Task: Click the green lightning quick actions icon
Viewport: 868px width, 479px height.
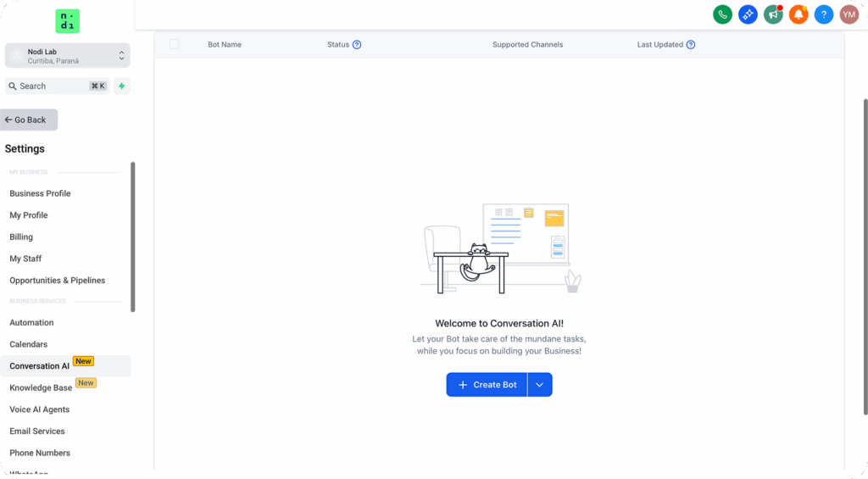Action: (121, 86)
